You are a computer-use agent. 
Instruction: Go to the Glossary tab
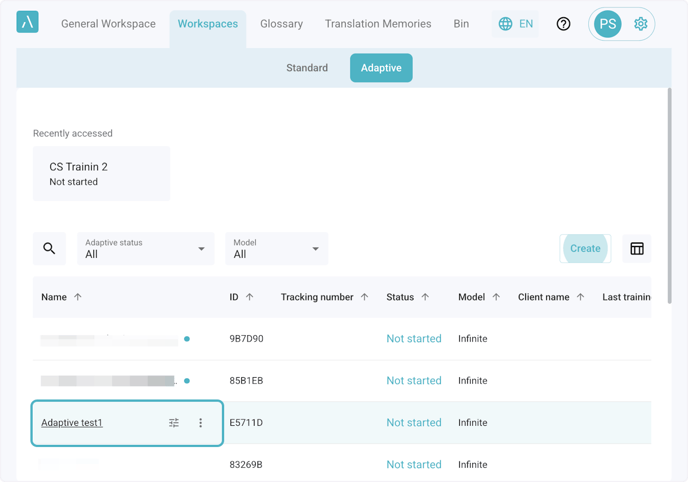click(x=281, y=24)
